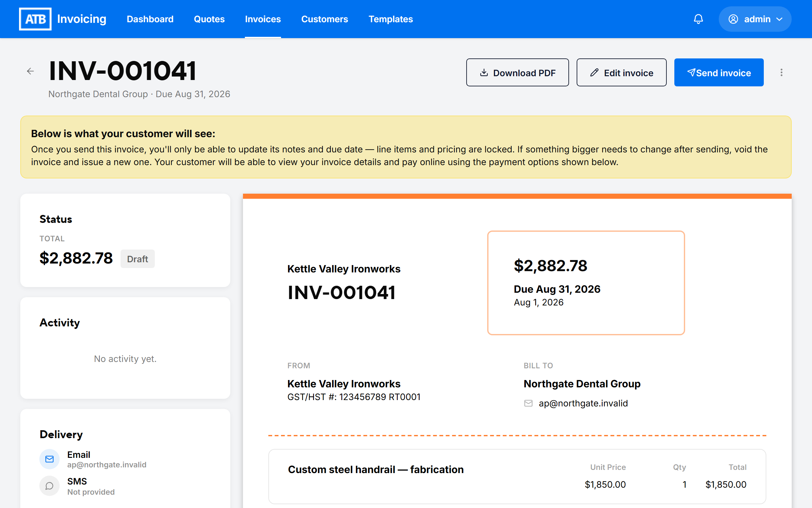This screenshot has width=812, height=508.
Task: Click 'Custom steel handrail — fabrication' line item
Action: [376, 469]
